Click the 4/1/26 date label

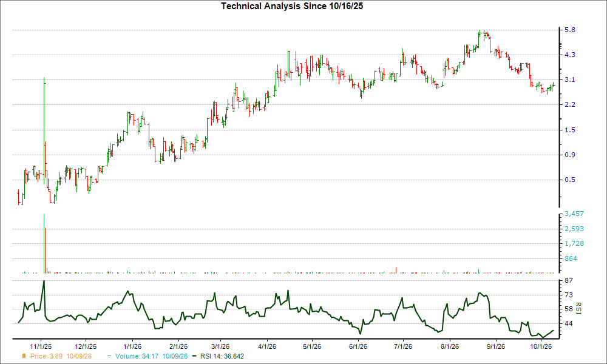[x=266, y=346]
